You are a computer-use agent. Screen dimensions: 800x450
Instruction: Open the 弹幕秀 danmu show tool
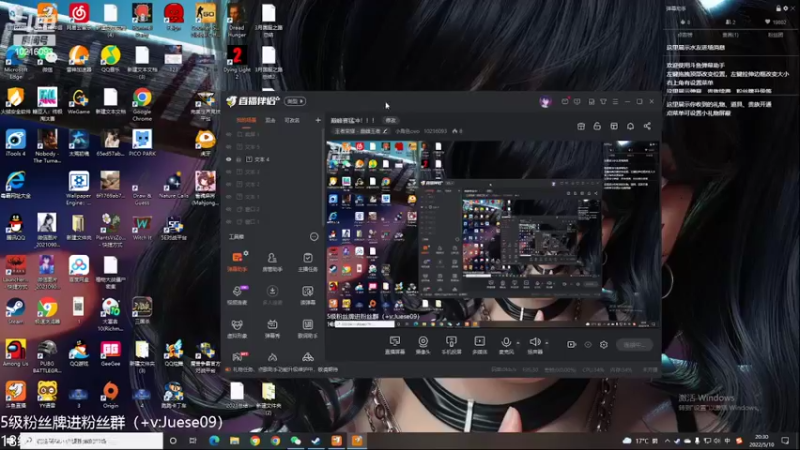point(272,328)
